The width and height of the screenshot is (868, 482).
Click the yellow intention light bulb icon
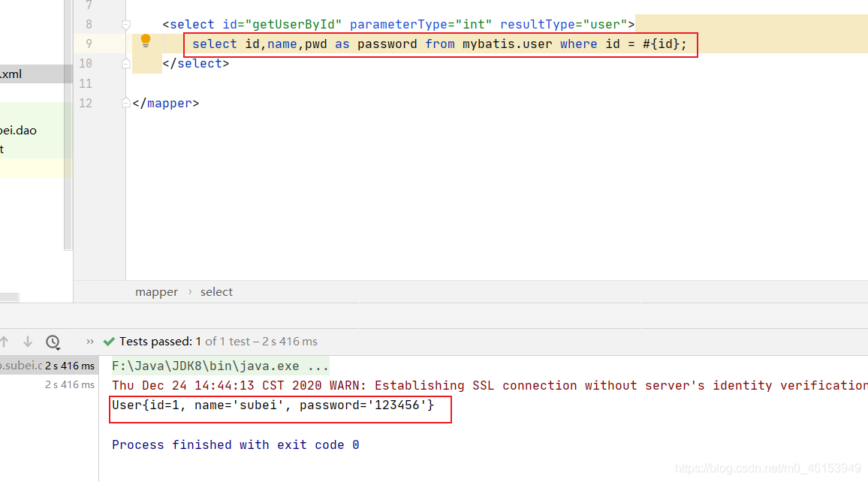(x=146, y=41)
